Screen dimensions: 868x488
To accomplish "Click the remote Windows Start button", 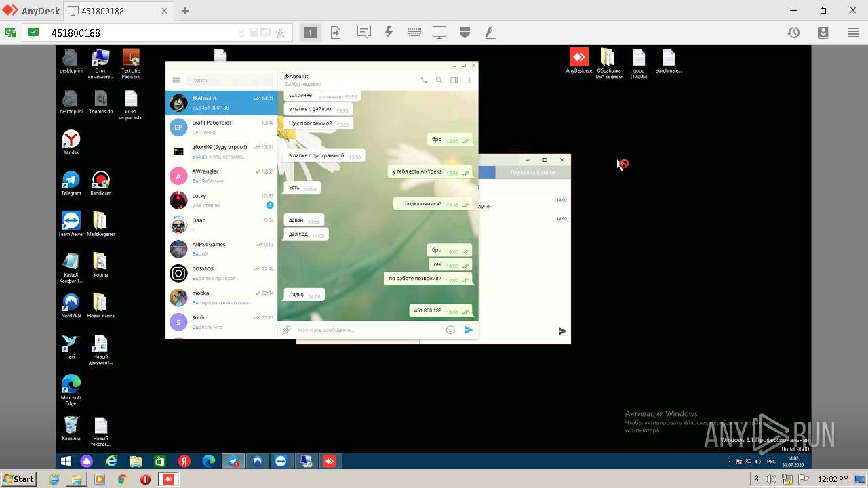I will pos(66,461).
